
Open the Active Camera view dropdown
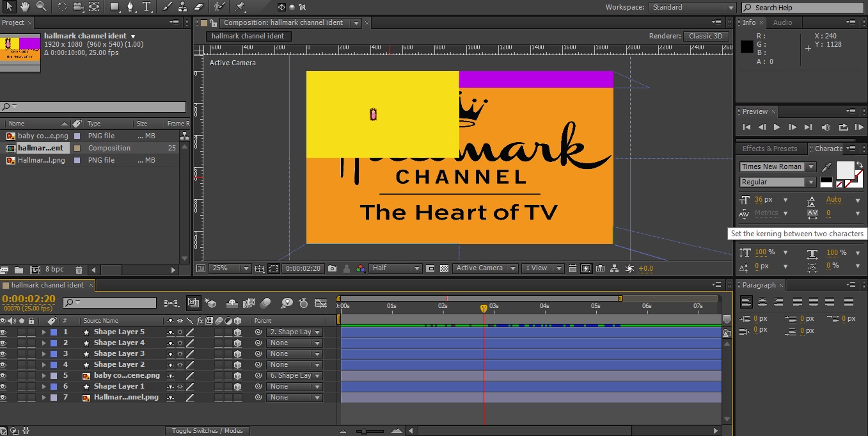click(x=485, y=268)
